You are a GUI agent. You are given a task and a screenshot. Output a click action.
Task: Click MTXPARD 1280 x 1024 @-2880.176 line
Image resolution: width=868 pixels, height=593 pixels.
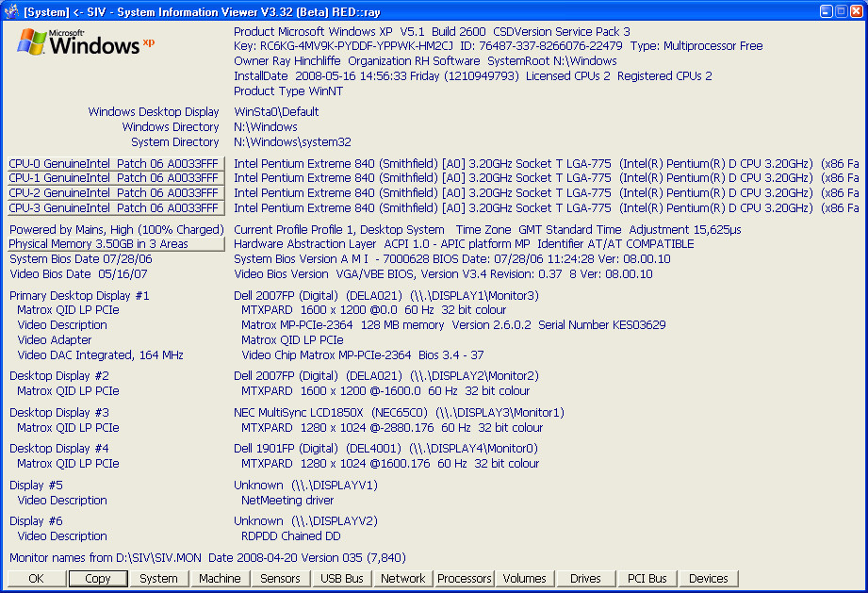392,427
